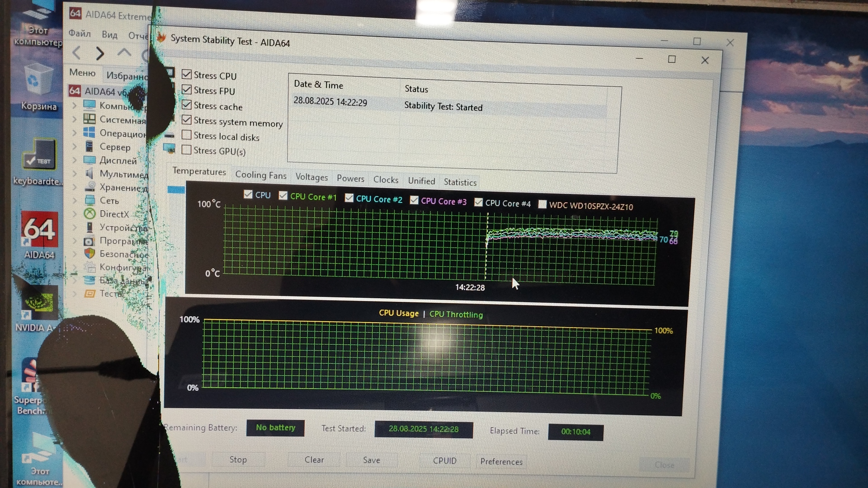Disable the Stress CPU checkbox
This screenshot has height=488, width=868.
coord(186,75)
